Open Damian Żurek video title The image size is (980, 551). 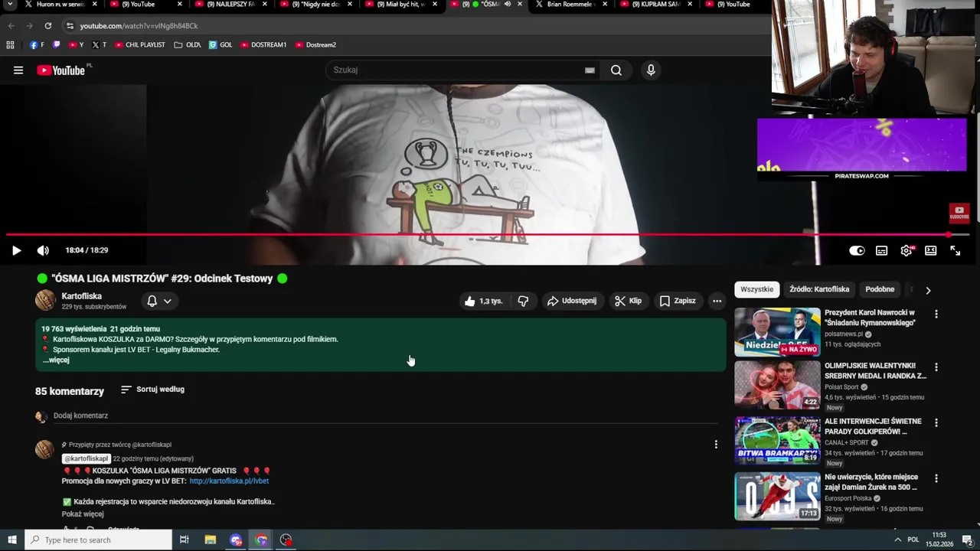[x=871, y=482]
